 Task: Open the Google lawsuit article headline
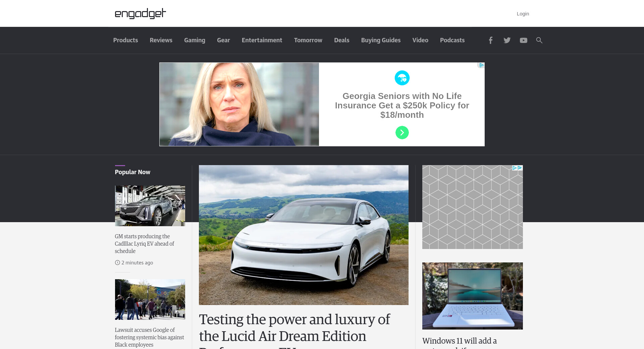pos(149,337)
